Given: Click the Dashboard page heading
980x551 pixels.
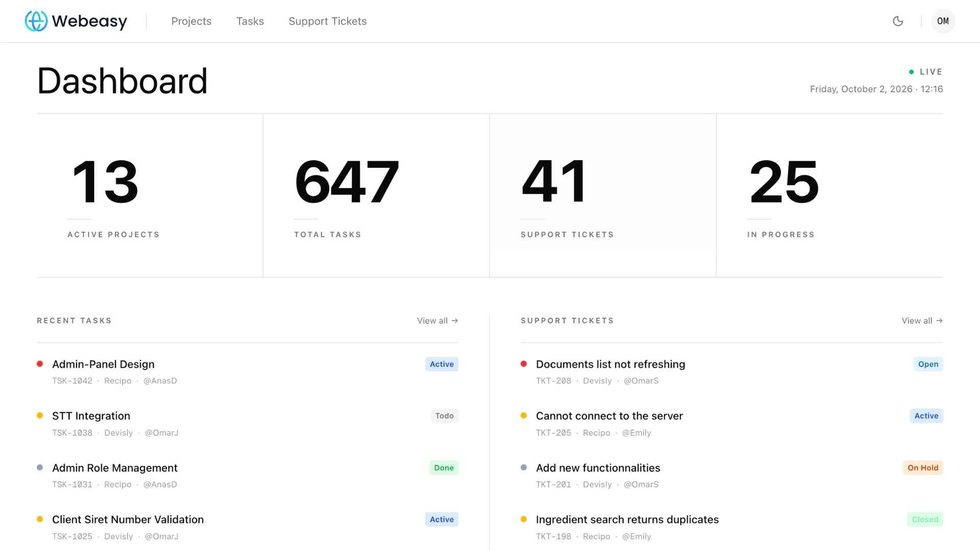Looking at the screenshot, I should tap(122, 81).
